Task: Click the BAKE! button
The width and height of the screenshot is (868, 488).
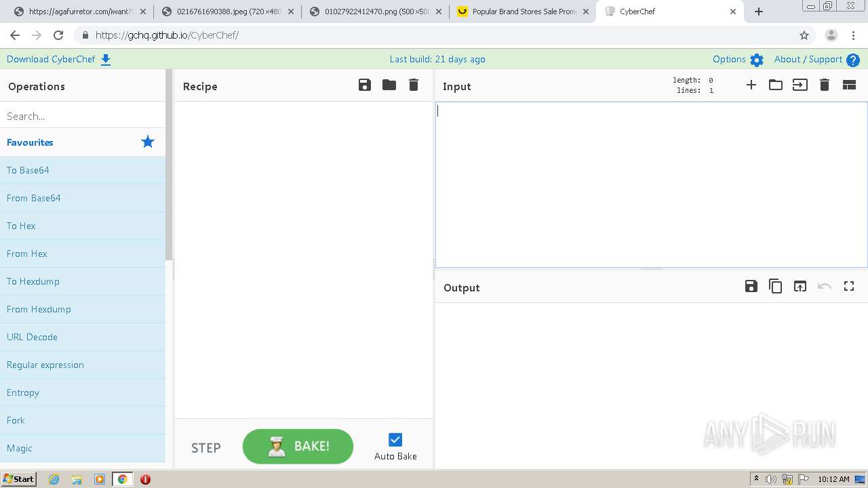Action: click(298, 446)
